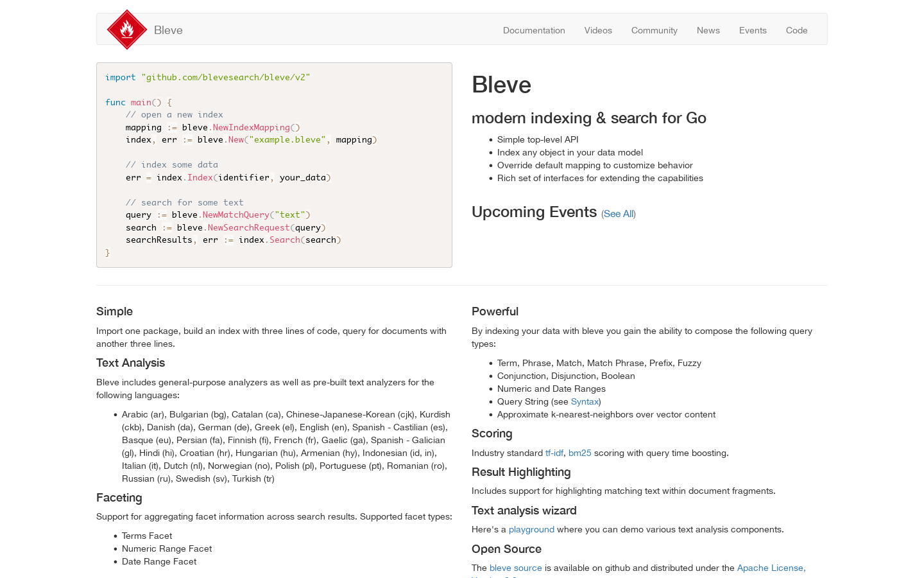Click the 'Simple top-level API' bullet
The width and height of the screenshot is (924, 578).
pos(538,139)
